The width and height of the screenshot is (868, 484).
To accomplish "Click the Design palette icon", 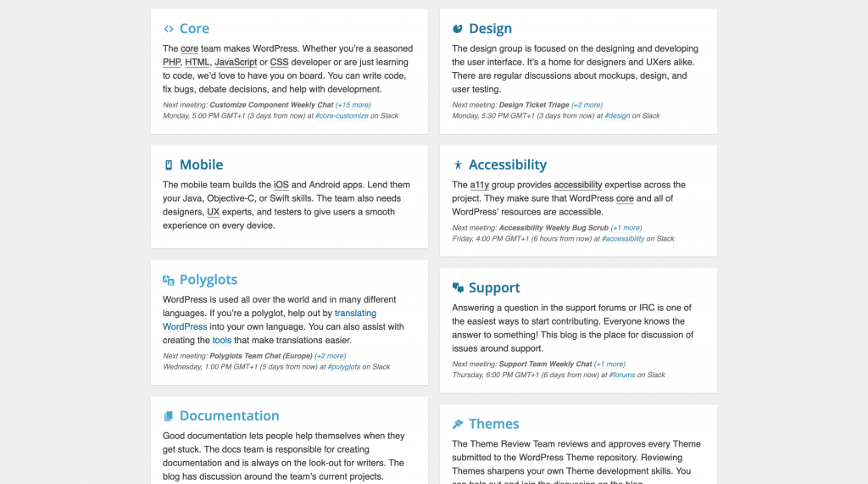I will [x=458, y=29].
